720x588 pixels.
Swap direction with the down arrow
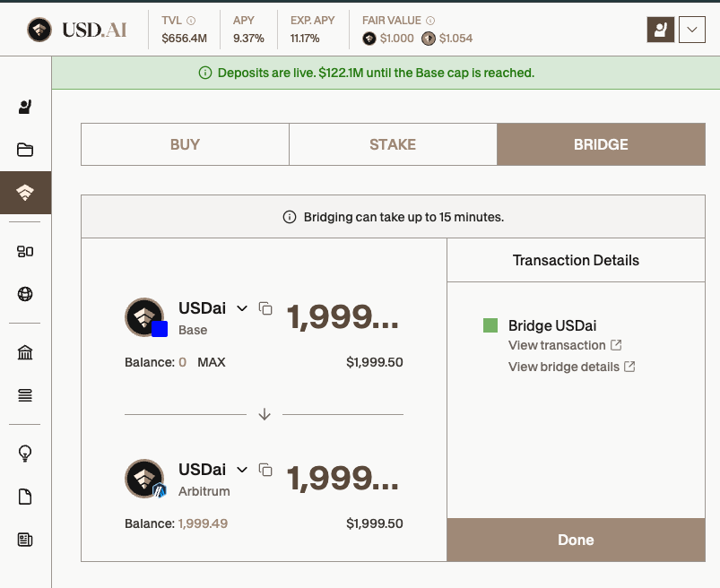click(x=265, y=414)
